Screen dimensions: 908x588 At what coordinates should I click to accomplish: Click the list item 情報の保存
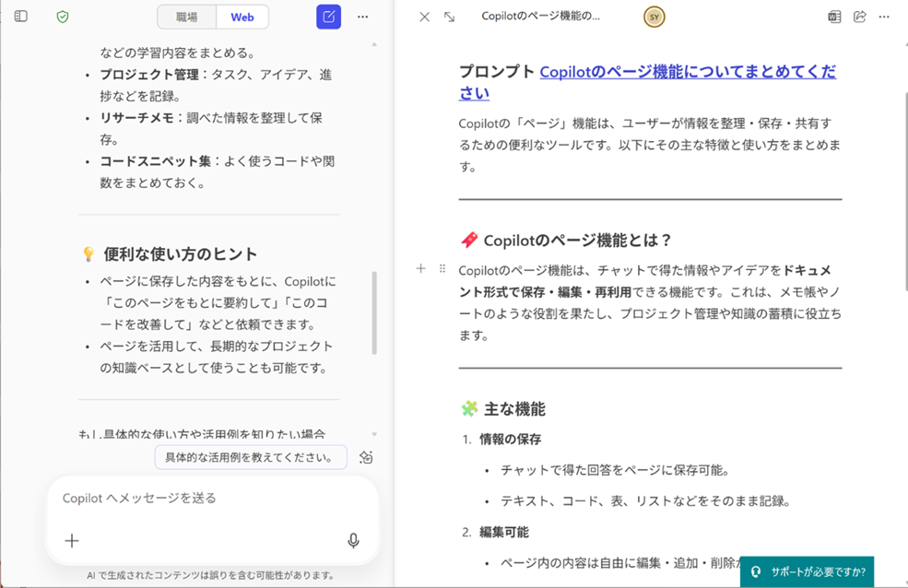point(510,440)
